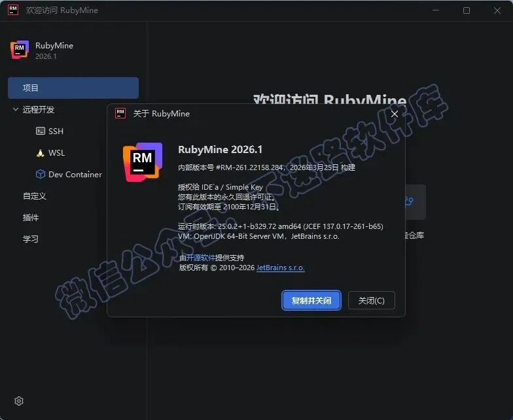Minimize the RubyMine welcome window

pyautogui.click(x=436, y=10)
